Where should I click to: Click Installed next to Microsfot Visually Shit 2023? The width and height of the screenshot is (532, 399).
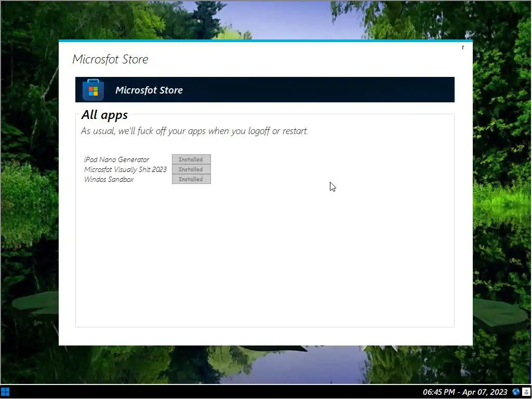click(191, 169)
